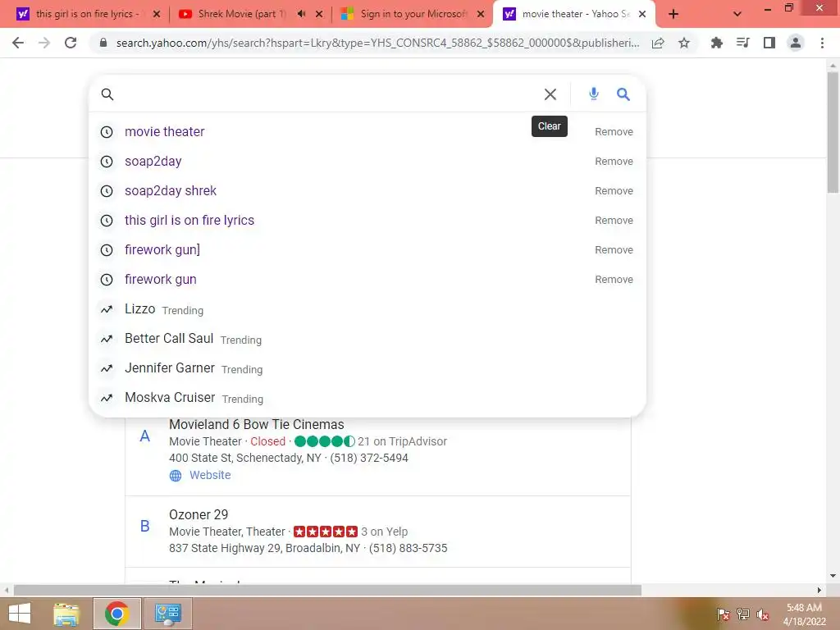The height and width of the screenshot is (630, 840).
Task: Remove 'movie theater' from search history
Action: click(x=614, y=132)
